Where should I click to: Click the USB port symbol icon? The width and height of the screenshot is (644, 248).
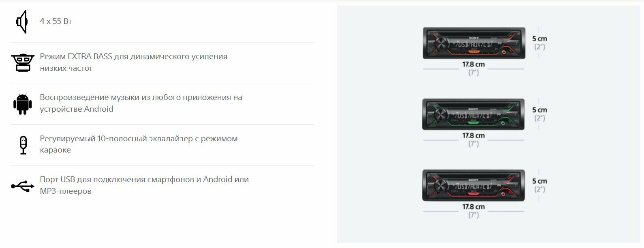click(22, 186)
